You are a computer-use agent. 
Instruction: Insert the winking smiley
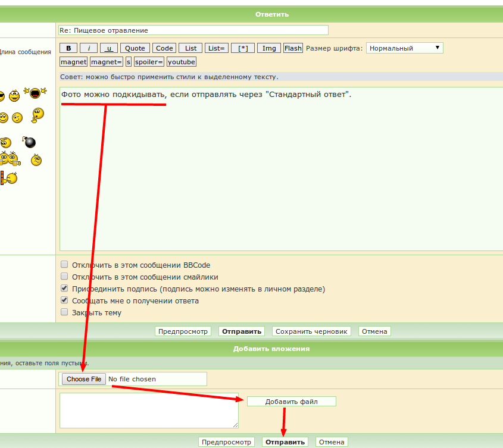17,118
